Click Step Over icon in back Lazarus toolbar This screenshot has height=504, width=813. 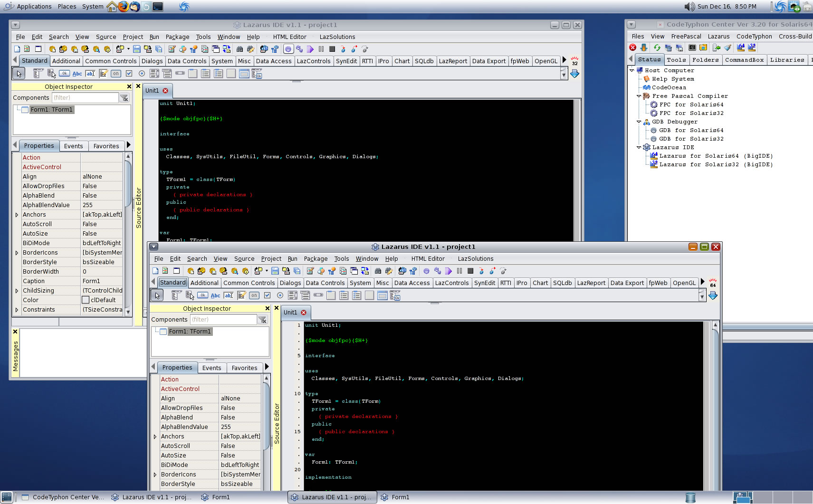coord(354,49)
